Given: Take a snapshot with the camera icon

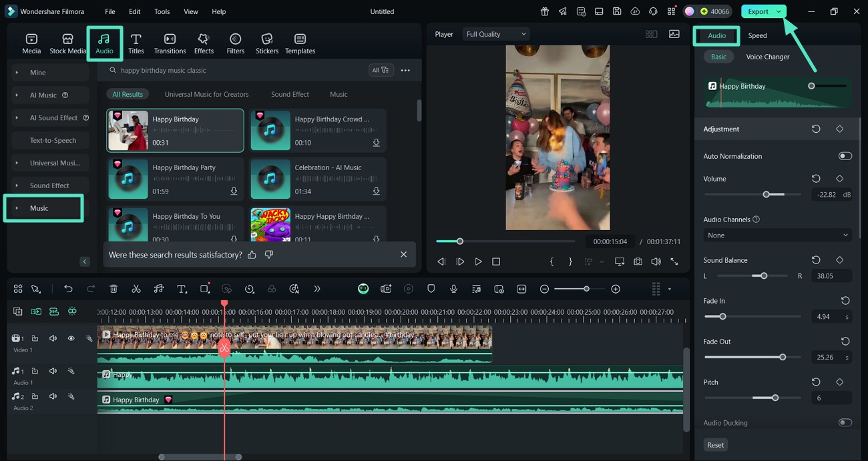Looking at the screenshot, I should click(638, 262).
